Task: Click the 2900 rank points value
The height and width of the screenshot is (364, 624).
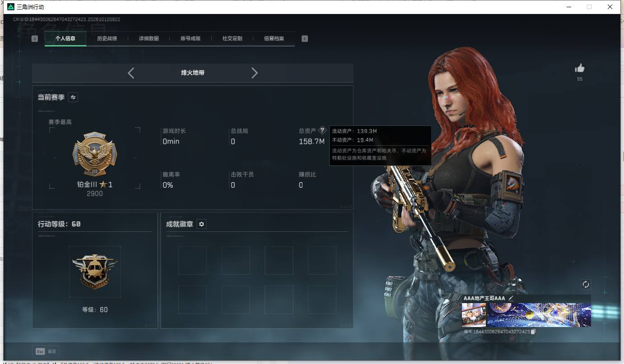Action: (x=95, y=194)
